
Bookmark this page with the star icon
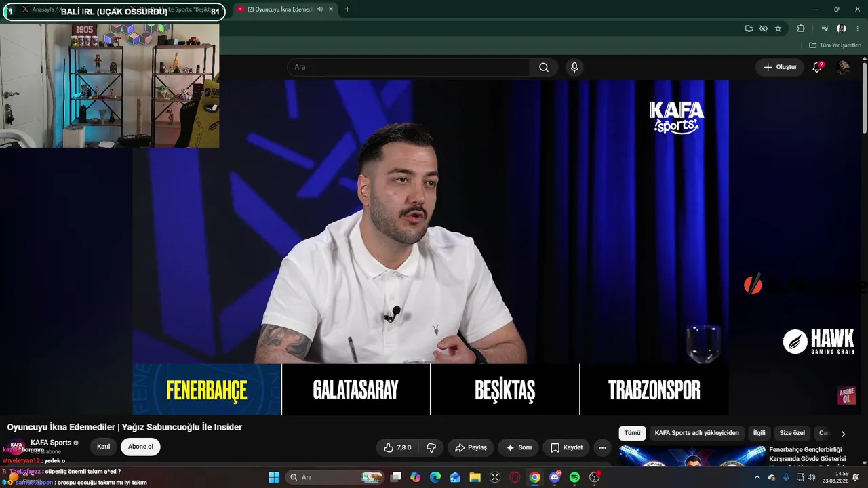(x=778, y=28)
